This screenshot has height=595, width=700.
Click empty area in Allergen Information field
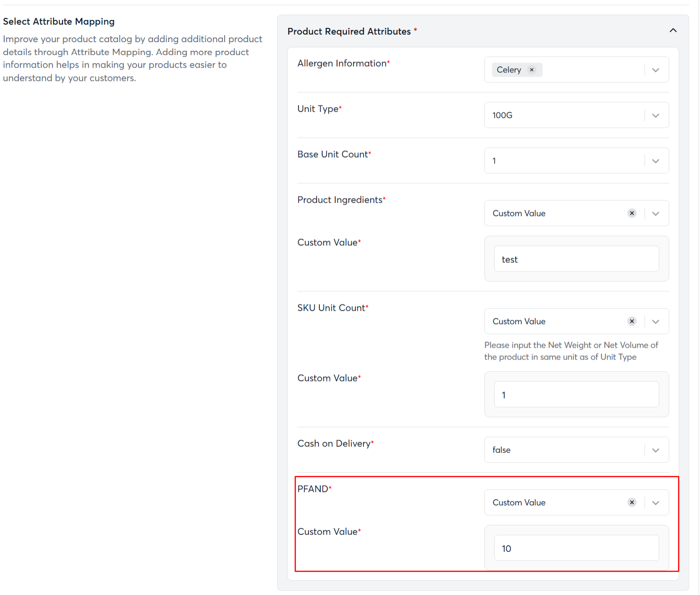point(592,70)
